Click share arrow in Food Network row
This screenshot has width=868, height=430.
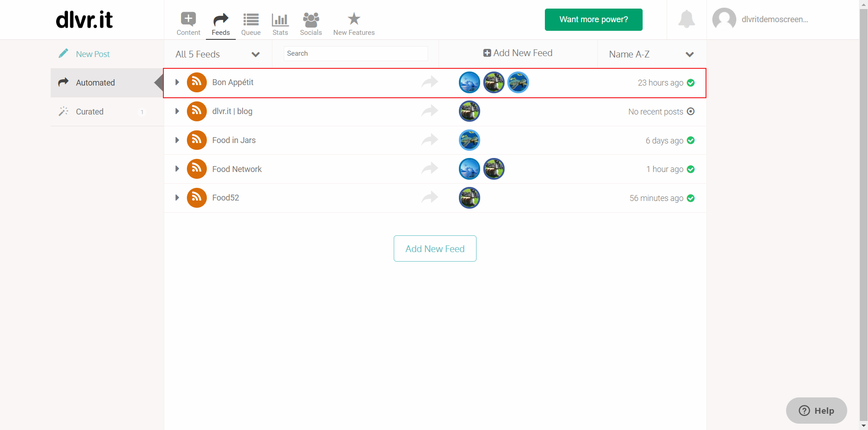tap(429, 169)
